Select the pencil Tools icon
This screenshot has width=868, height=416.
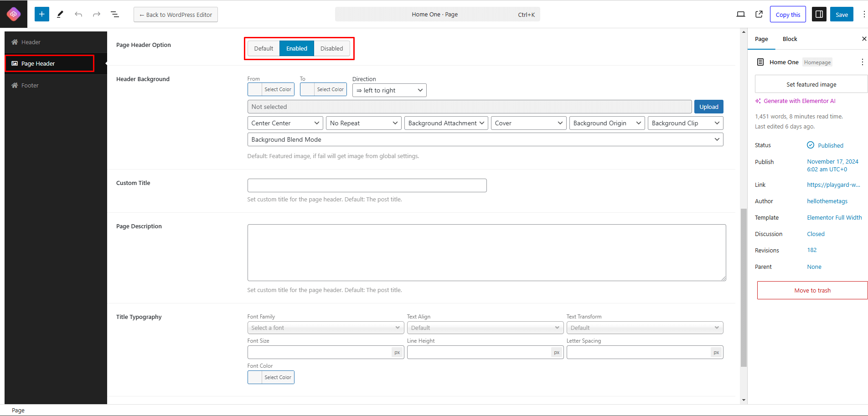pyautogui.click(x=60, y=14)
